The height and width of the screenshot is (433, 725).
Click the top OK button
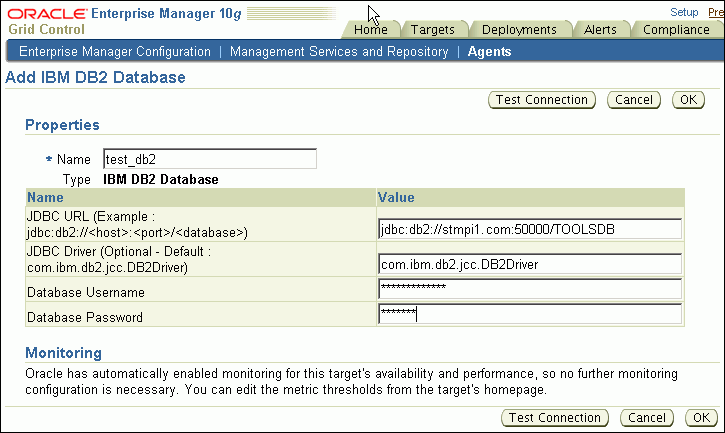point(688,100)
